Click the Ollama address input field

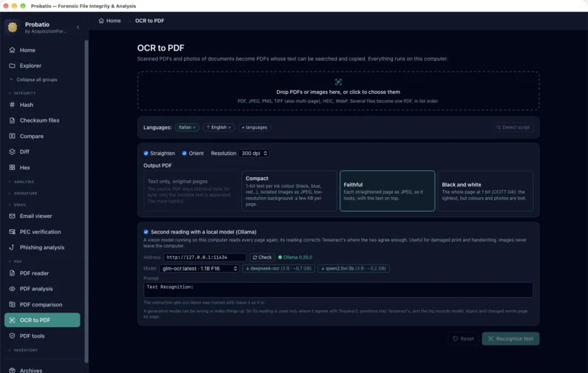(x=205, y=257)
